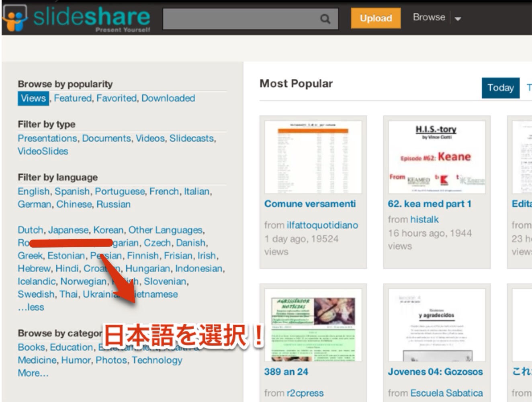Open the Escuela Sabatica author profile

pos(447,393)
